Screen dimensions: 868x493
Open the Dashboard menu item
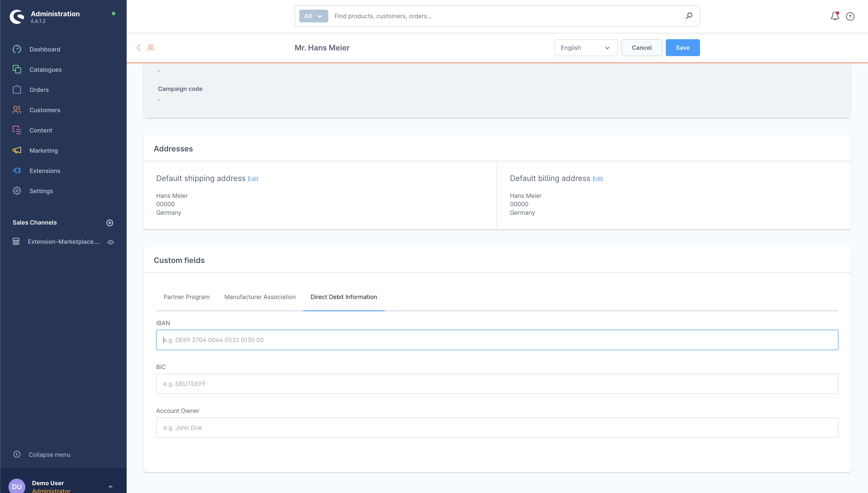(x=45, y=49)
